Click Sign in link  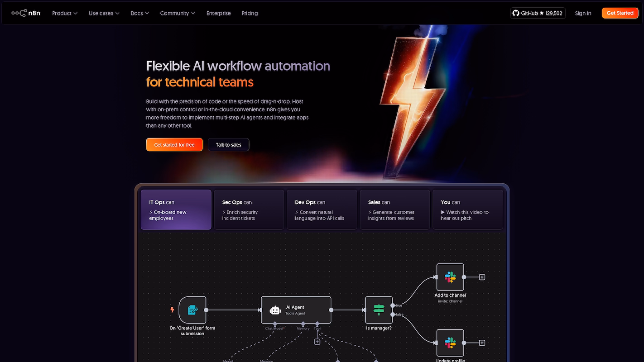click(x=583, y=13)
